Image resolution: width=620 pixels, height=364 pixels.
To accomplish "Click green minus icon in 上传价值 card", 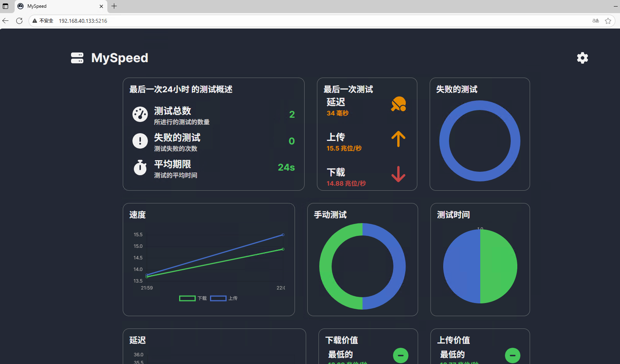I will pos(513,355).
